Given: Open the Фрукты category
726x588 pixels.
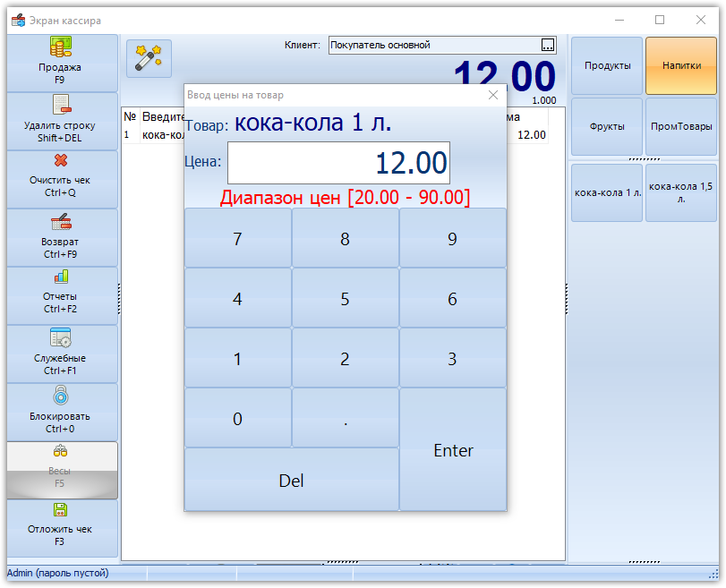Looking at the screenshot, I should [607, 126].
